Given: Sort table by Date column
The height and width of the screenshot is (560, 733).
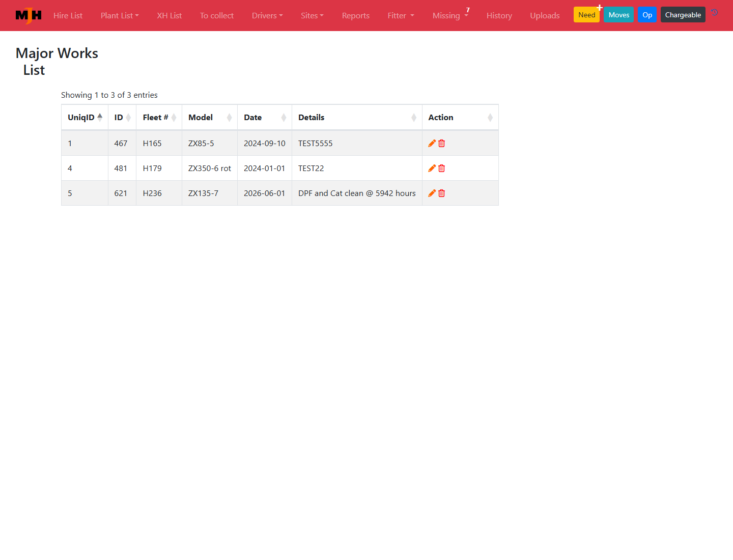Looking at the screenshot, I should pos(265,118).
